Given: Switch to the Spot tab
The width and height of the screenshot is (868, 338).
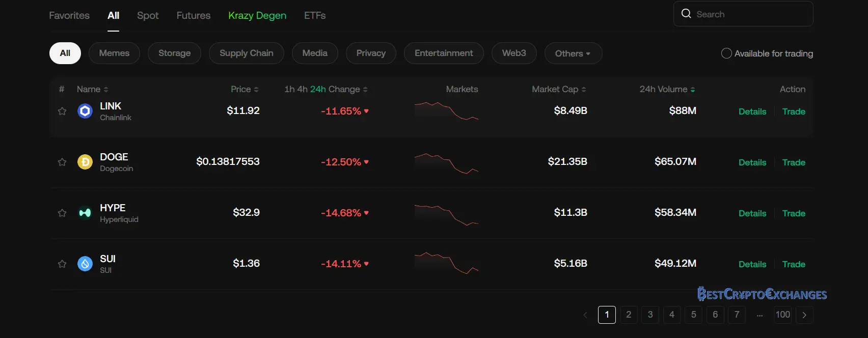Looking at the screenshot, I should pos(148,15).
